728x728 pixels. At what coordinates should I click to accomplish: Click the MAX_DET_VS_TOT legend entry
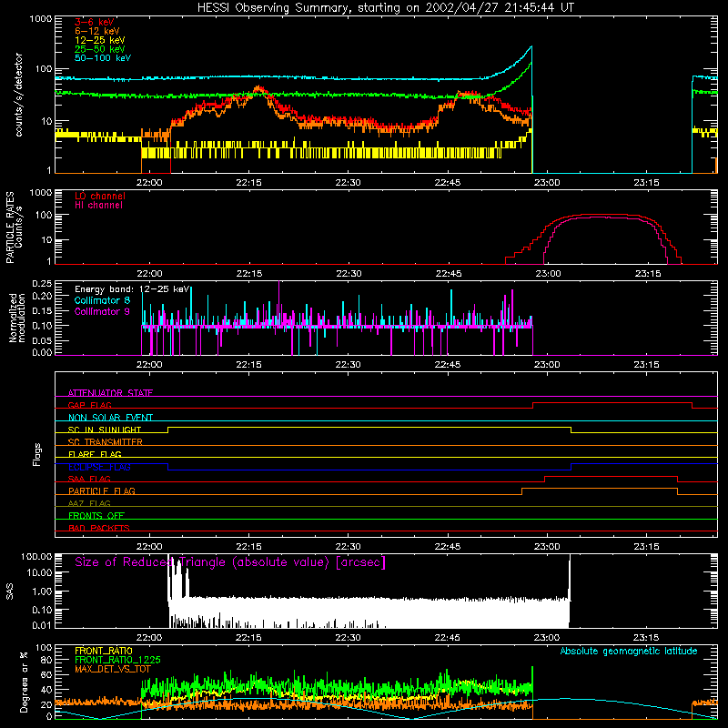[x=112, y=669]
